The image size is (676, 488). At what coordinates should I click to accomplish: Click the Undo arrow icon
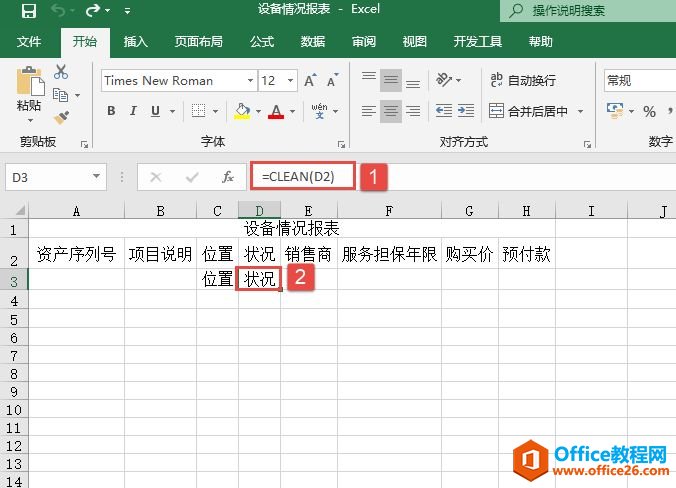pyautogui.click(x=58, y=10)
